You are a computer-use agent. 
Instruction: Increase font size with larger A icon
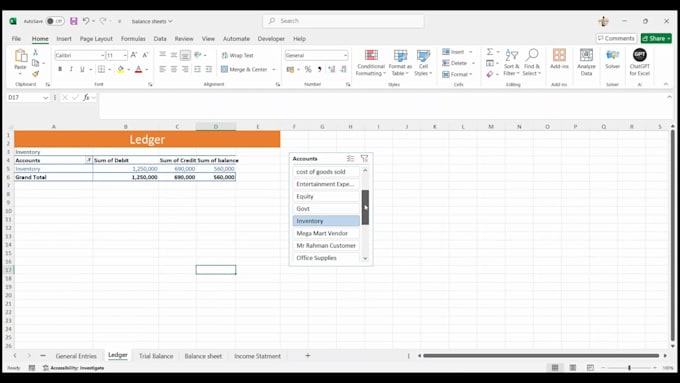pyautogui.click(x=134, y=55)
